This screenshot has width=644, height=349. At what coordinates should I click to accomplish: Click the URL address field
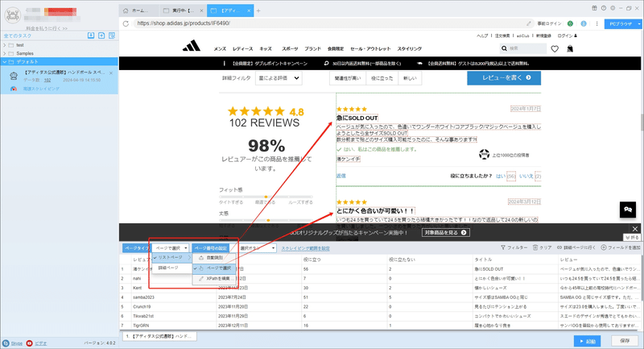pos(328,23)
